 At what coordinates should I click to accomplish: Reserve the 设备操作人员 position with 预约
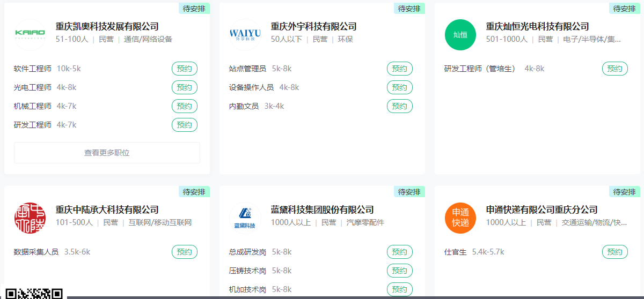tap(400, 87)
